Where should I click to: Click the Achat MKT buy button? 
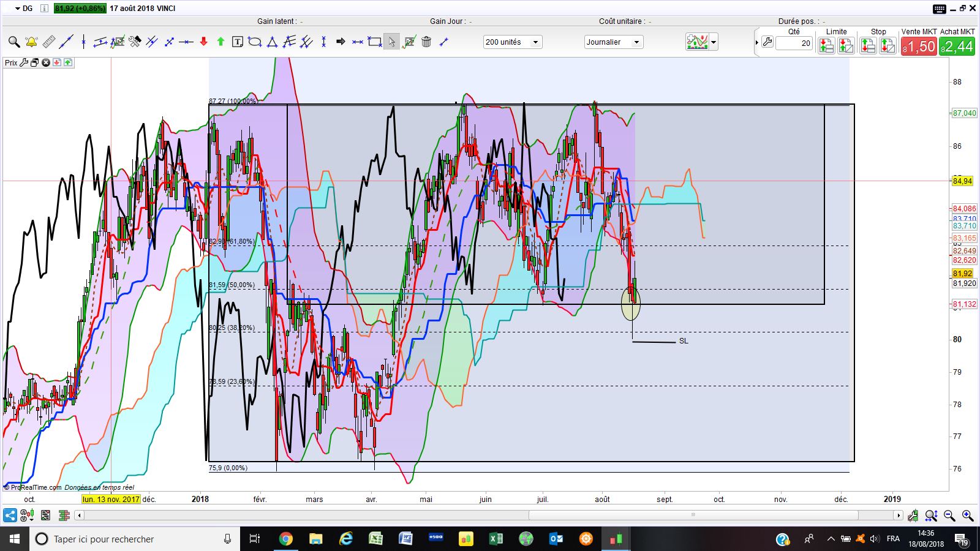point(957,47)
